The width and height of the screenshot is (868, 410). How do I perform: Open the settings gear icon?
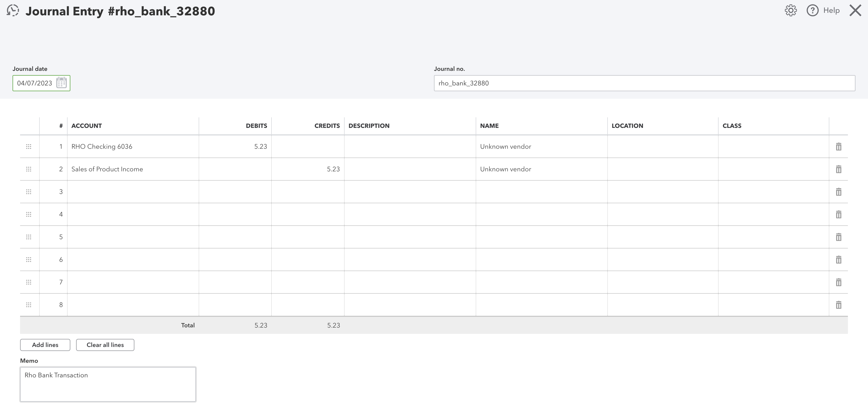[x=790, y=11]
